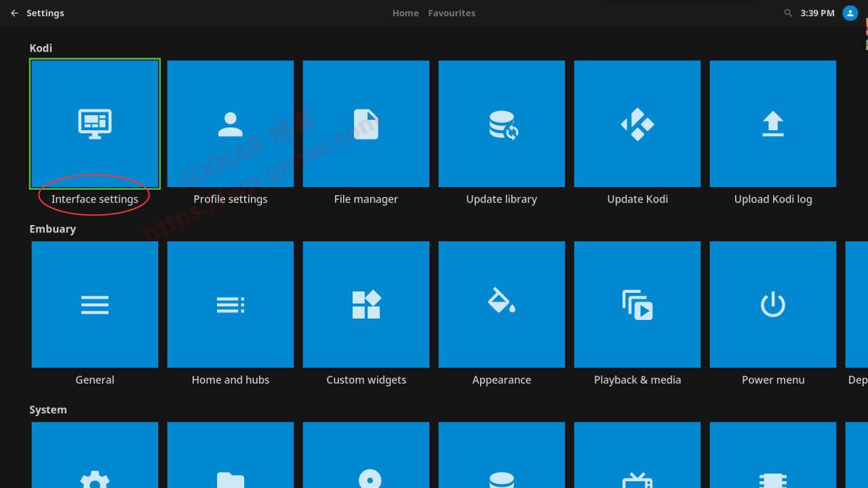Click the General label
Image resolution: width=868 pixels, height=488 pixels.
click(x=95, y=380)
